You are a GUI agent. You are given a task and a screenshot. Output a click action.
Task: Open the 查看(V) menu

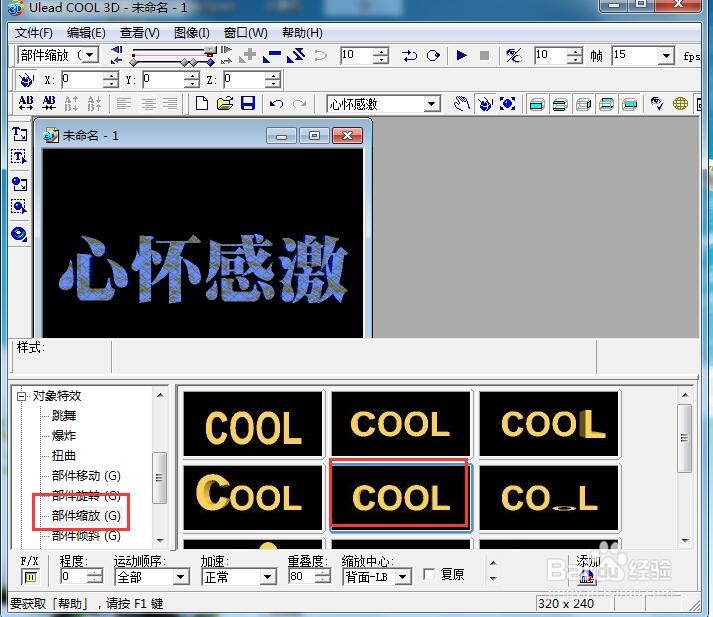[140, 33]
